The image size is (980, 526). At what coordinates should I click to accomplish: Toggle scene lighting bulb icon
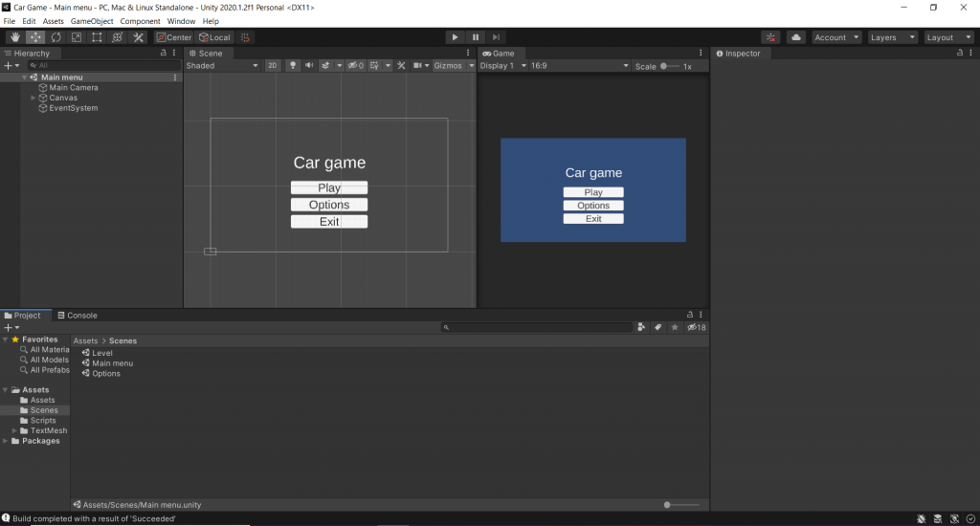293,66
